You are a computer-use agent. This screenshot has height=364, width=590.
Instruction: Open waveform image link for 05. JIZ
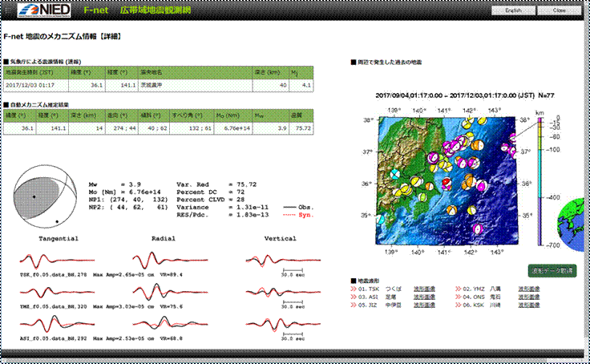pos(424,305)
